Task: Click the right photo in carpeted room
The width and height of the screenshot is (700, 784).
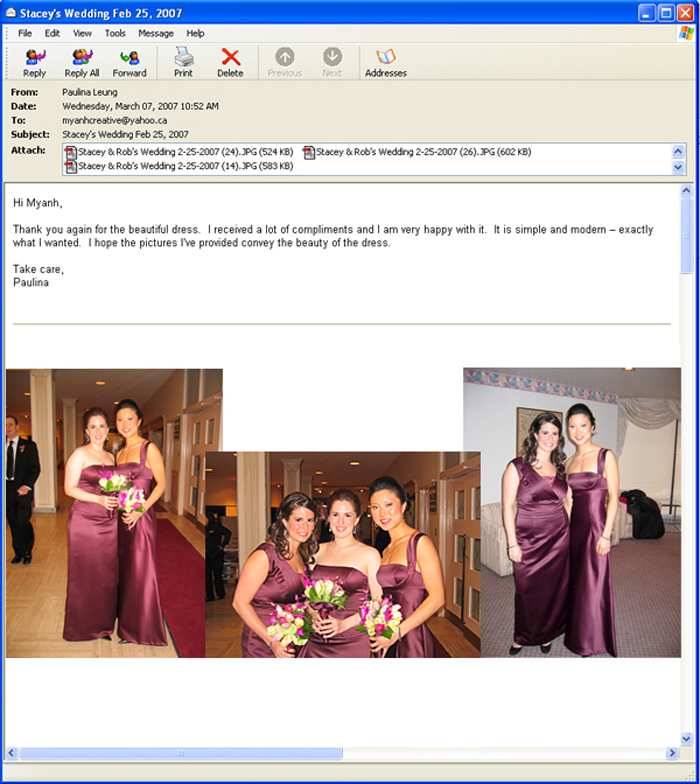Action: 572,512
